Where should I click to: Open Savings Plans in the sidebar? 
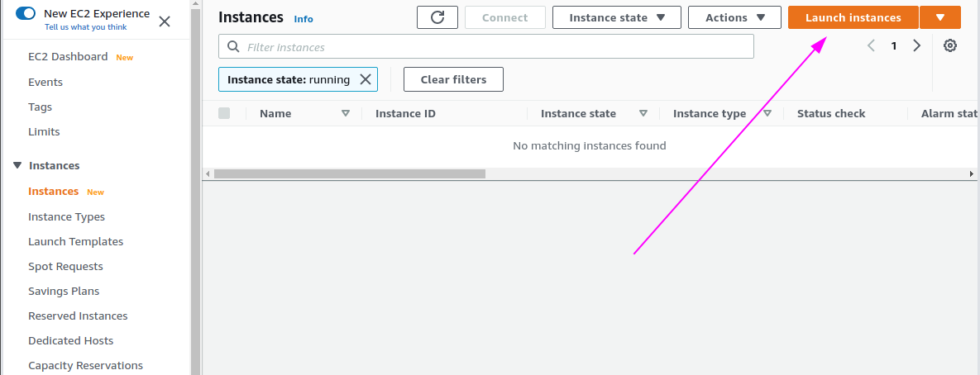[64, 292]
